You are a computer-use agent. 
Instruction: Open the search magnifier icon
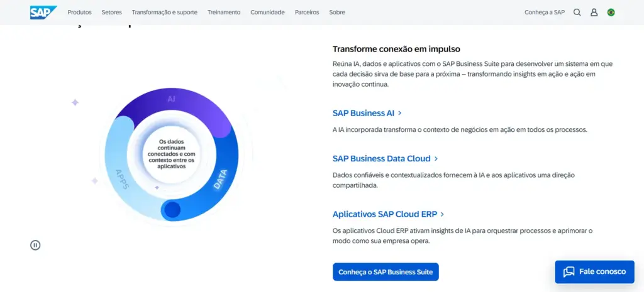577,13
